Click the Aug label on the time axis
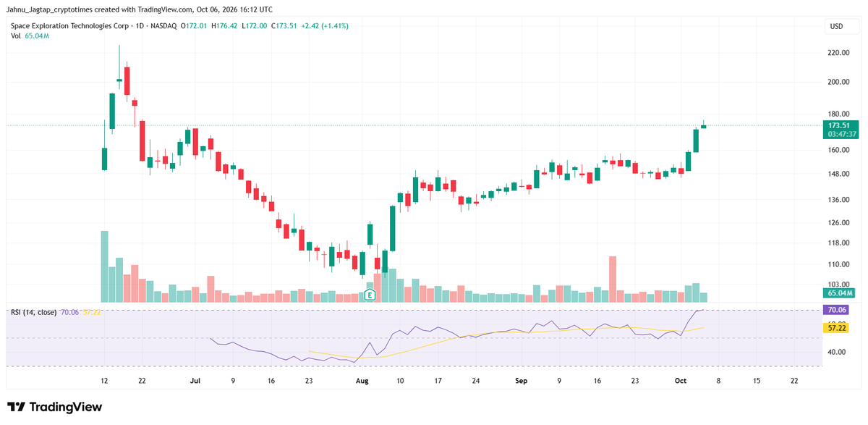This screenshot has width=868, height=425. click(363, 380)
